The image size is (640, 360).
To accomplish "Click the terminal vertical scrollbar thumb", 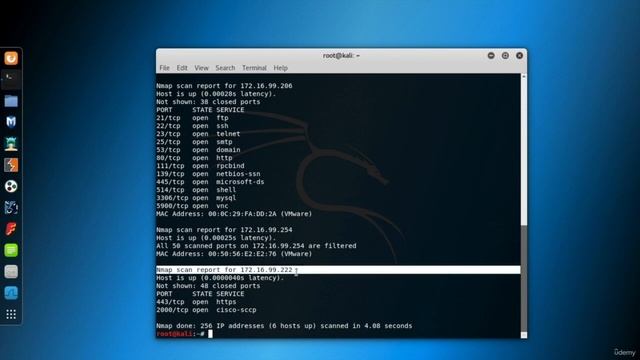I will pyautogui.click(x=524, y=278).
